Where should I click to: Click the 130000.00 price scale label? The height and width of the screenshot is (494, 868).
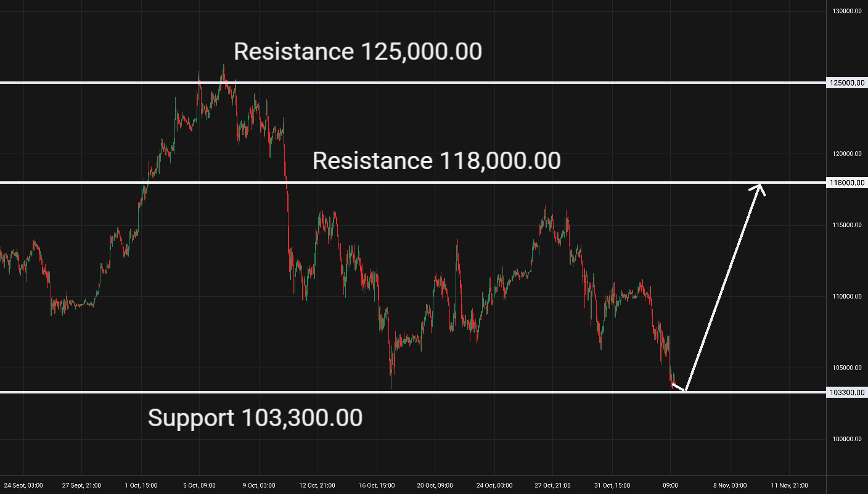click(x=847, y=11)
